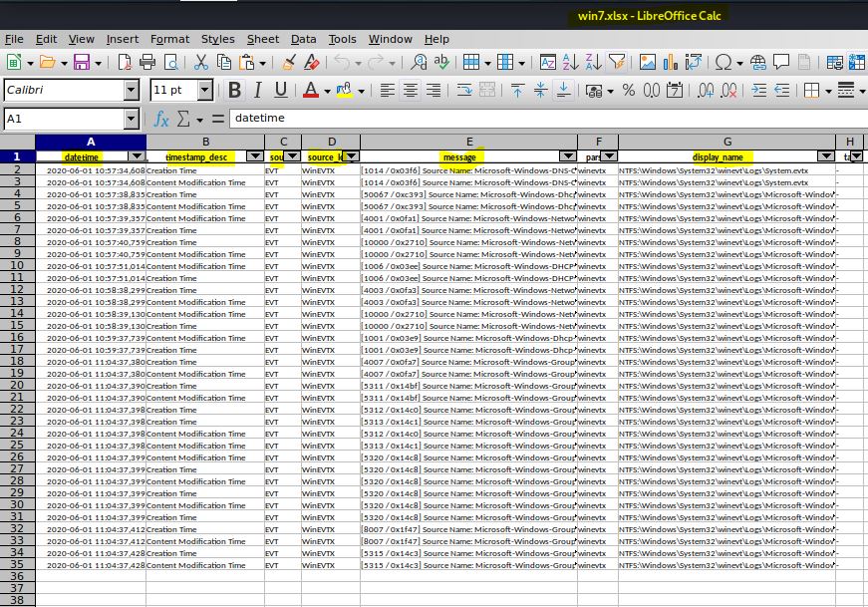Click column G header
Viewport: 868px width, 607px height.
click(x=727, y=142)
